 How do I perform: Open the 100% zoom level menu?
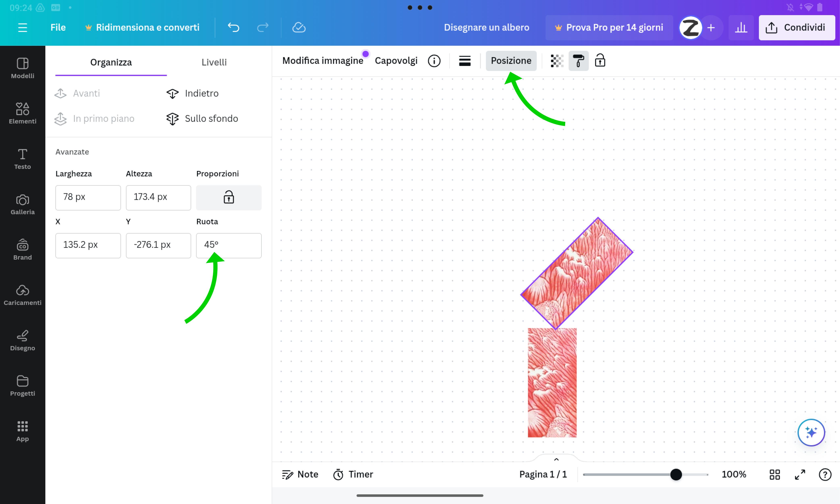[x=734, y=474]
